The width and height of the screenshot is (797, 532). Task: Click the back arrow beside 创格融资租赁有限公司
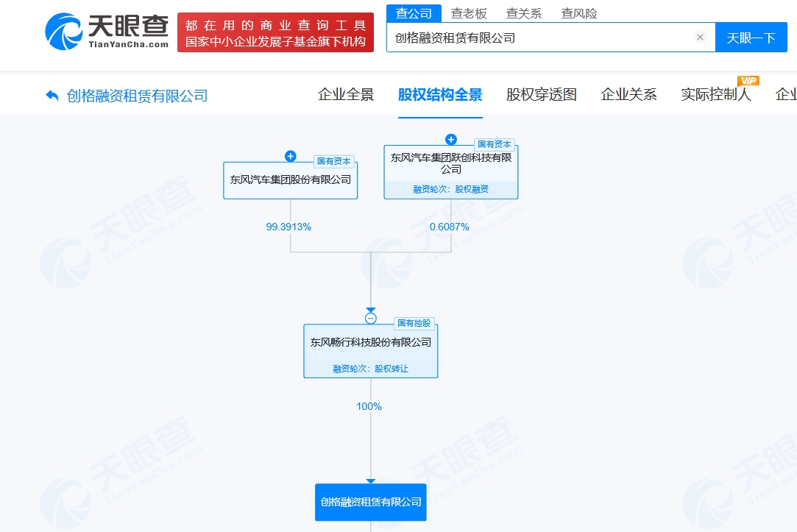coord(52,95)
